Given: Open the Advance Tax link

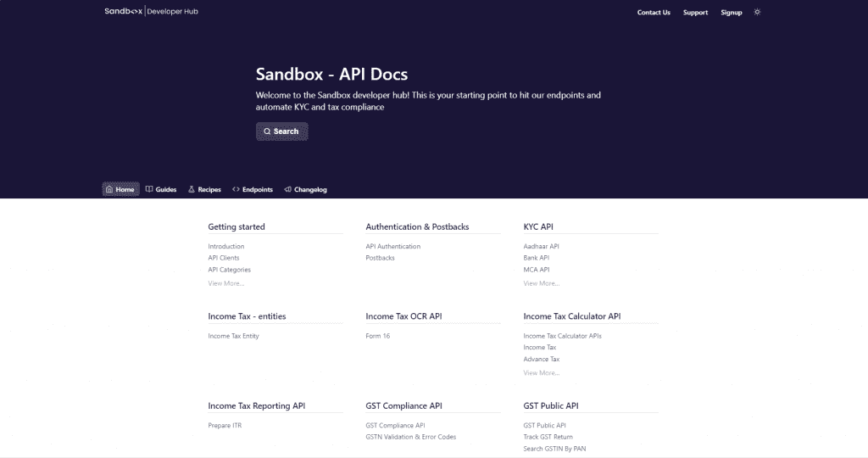Looking at the screenshot, I should click(542, 360).
